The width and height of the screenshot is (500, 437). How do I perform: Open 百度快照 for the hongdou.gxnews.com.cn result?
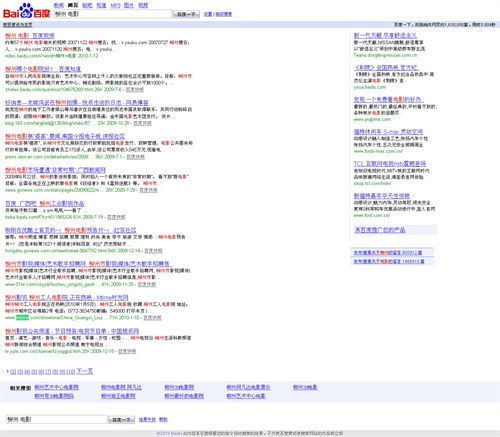click(153, 251)
